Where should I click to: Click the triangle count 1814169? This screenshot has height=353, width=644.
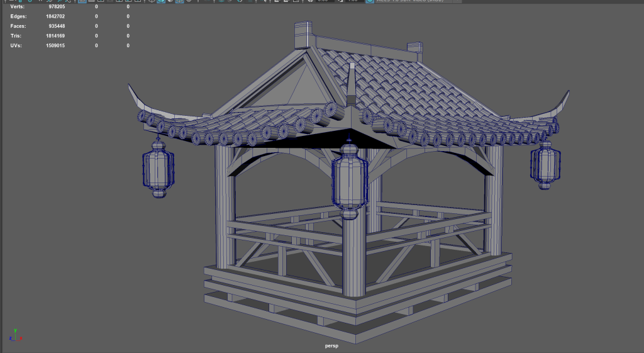55,36
